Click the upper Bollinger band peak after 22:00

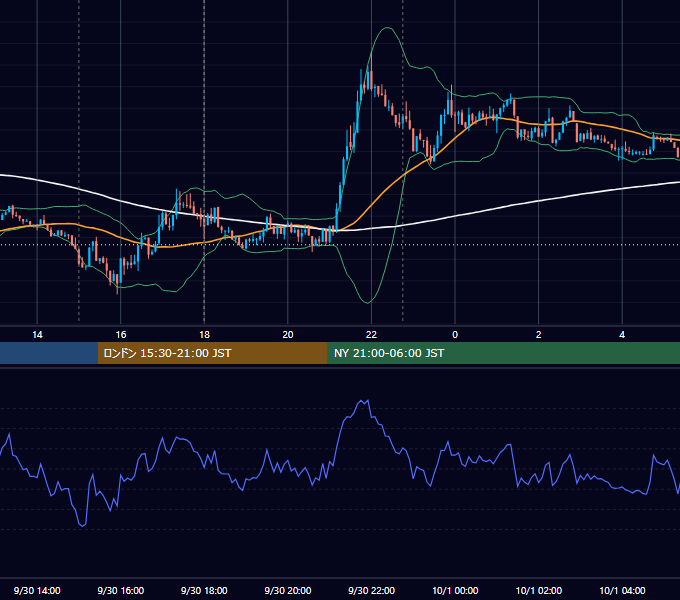[387, 29]
